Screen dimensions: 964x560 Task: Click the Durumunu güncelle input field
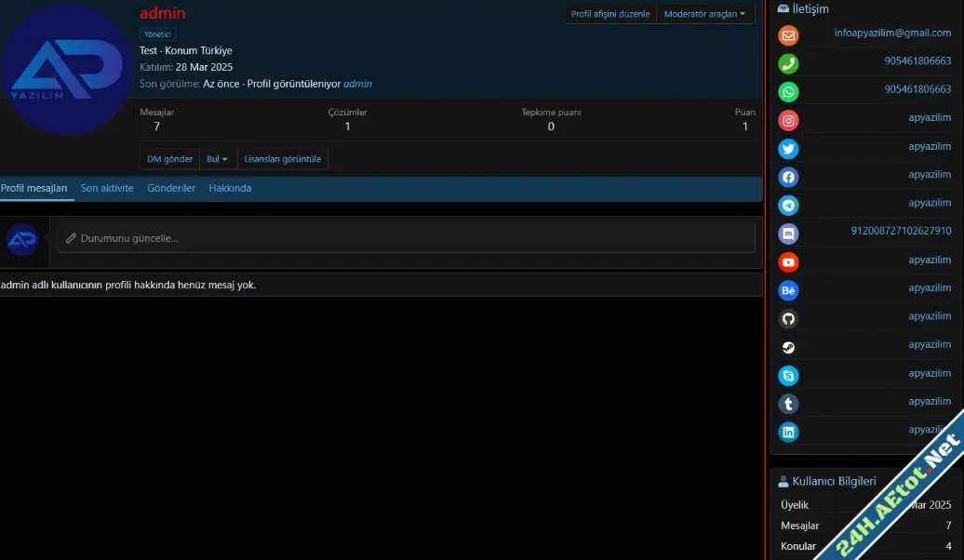pyautogui.click(x=406, y=238)
